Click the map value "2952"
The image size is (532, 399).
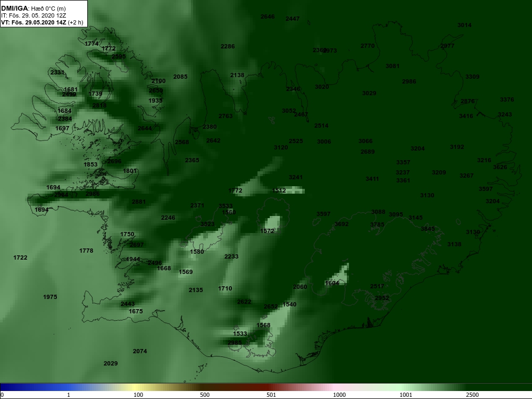382,298
